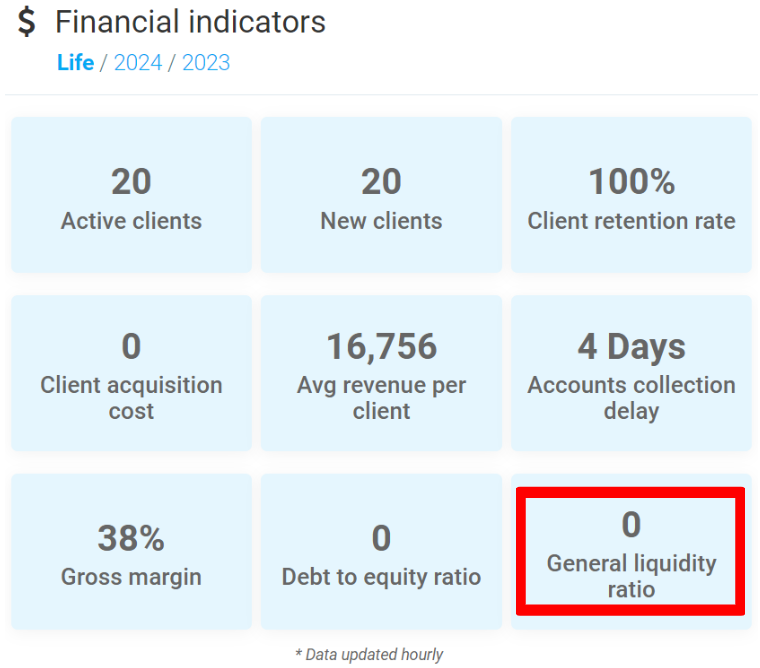Viewport: 760px width, 668px height.
Task: Select the Accounts collection delay label
Action: 631,398
